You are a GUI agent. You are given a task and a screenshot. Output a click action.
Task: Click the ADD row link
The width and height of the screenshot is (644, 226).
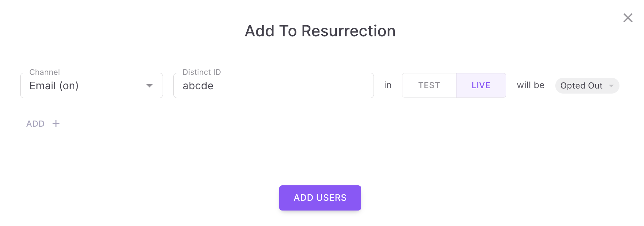tap(35, 124)
